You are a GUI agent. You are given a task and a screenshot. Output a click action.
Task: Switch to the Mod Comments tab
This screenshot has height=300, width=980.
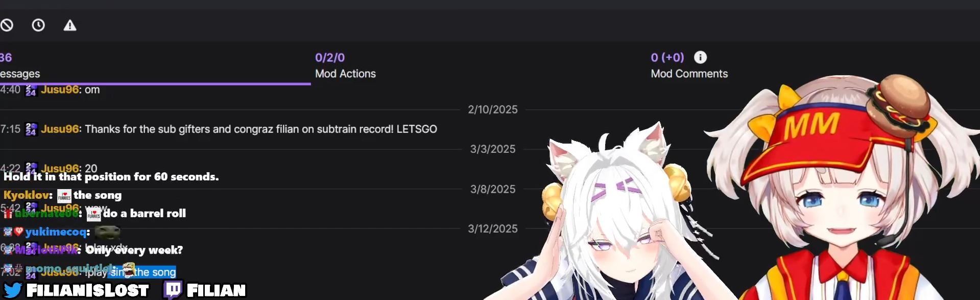tap(689, 65)
